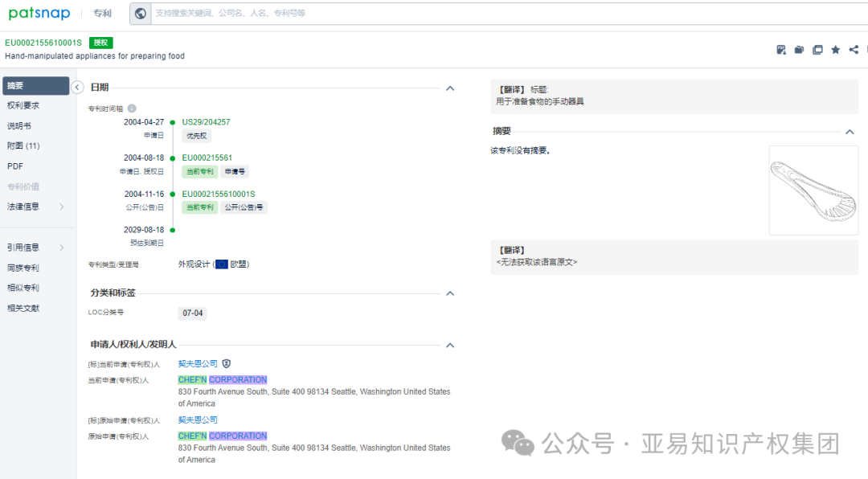This screenshot has width=868, height=479.
Task: Collapse the 日期 section
Action: (x=450, y=88)
